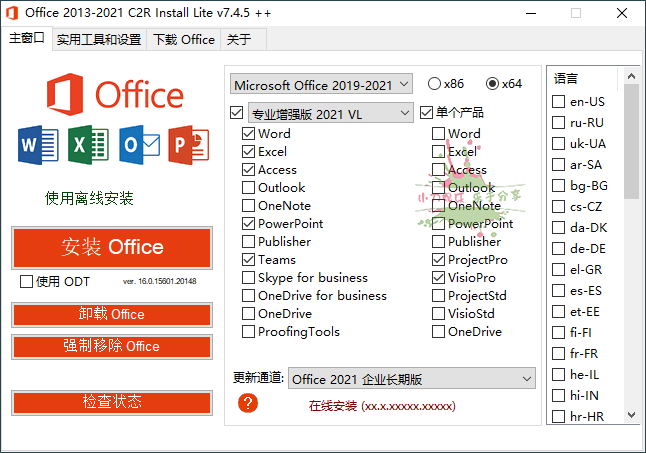
Task: Expand the 专业增强版 2021 VL edition dropdown
Action: (329, 113)
